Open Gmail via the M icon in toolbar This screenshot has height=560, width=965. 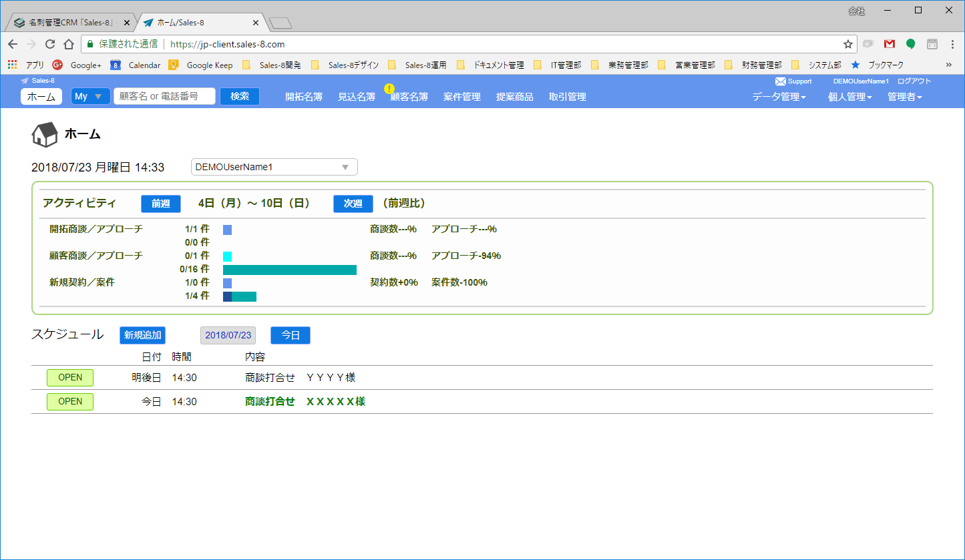pos(889,43)
